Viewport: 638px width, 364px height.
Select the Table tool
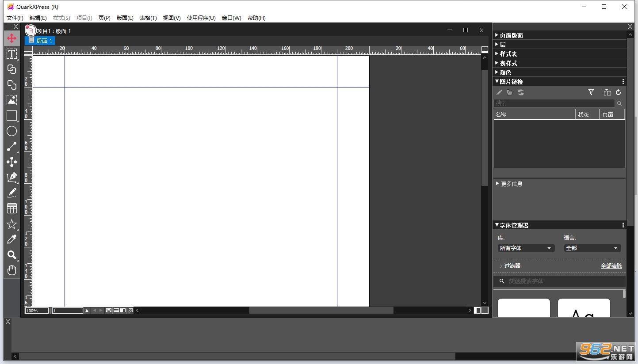point(12,209)
